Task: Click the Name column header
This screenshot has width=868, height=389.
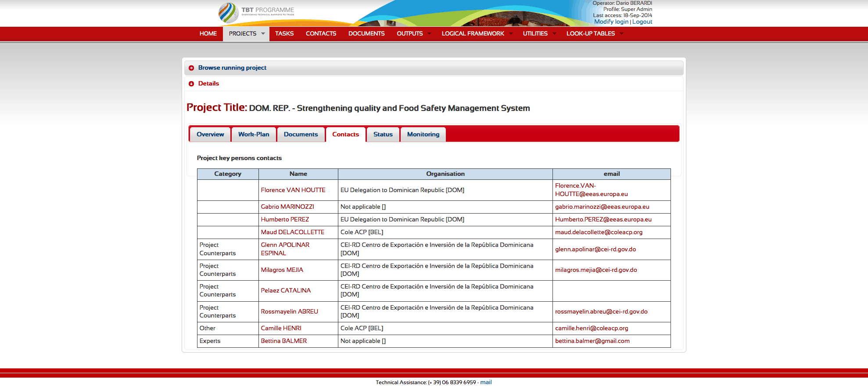Action: [x=298, y=174]
